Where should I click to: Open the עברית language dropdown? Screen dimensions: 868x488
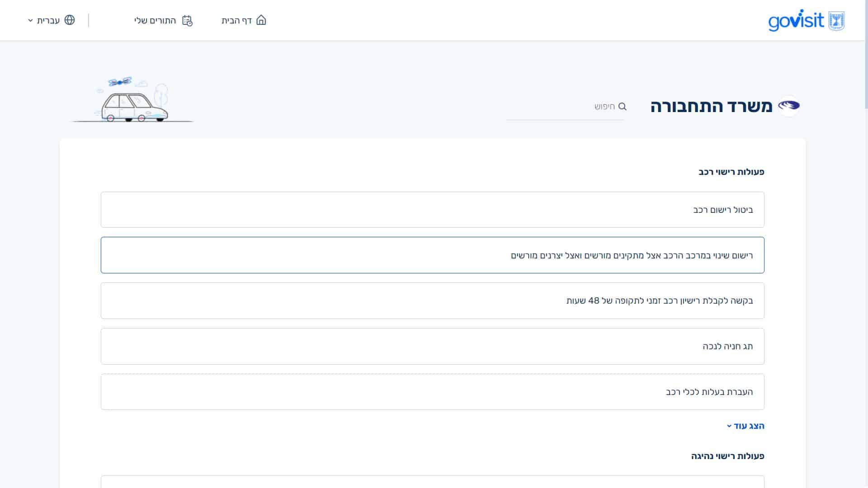click(x=48, y=20)
